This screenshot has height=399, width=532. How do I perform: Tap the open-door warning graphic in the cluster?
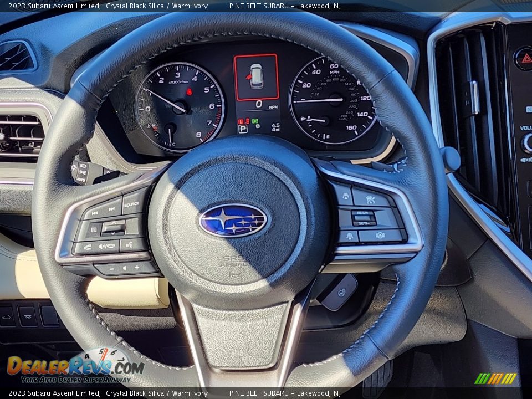[256, 77]
